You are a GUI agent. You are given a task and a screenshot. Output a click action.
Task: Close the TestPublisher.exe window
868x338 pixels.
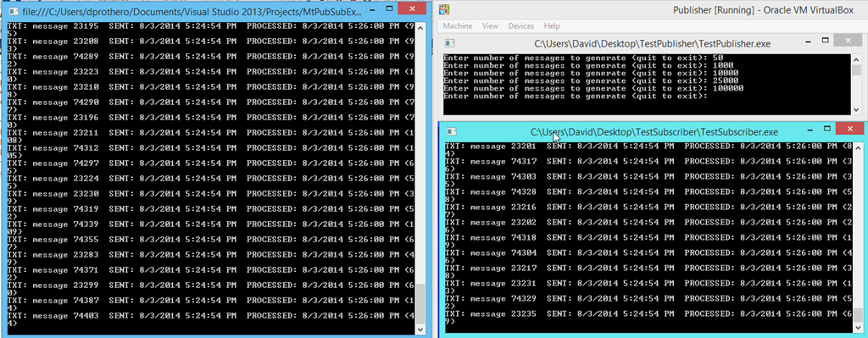click(848, 41)
